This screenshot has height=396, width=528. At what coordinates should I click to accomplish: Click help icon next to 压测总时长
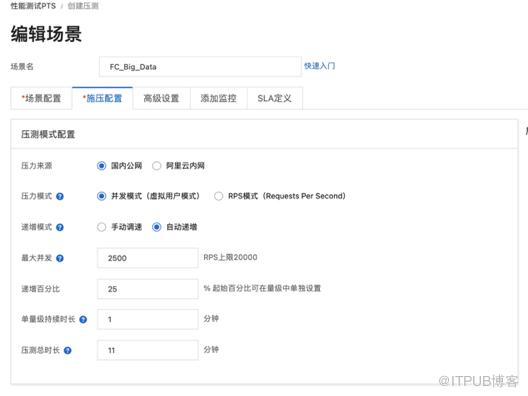click(67, 351)
